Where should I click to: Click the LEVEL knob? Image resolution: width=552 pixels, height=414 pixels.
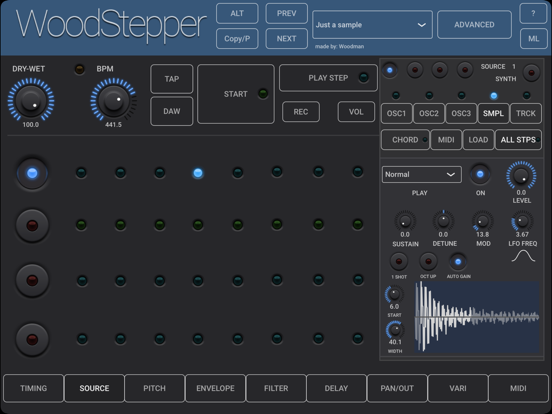[521, 175]
